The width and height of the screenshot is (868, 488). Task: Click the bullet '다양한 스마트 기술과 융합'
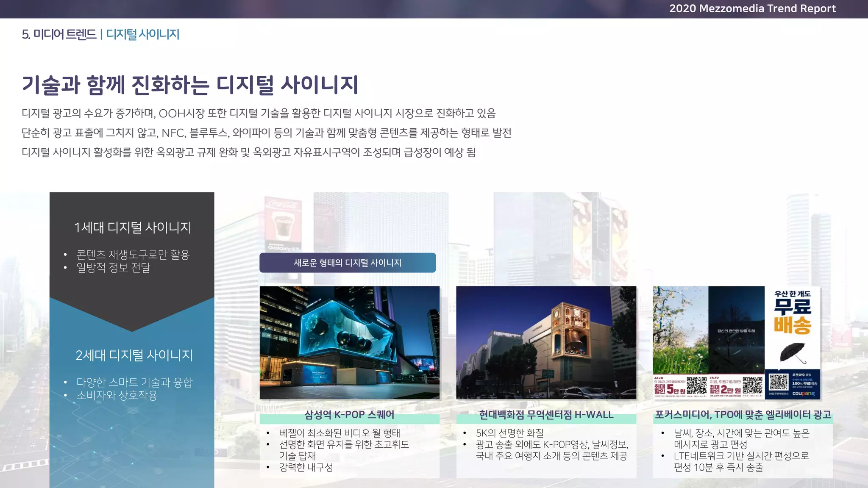pos(134,382)
